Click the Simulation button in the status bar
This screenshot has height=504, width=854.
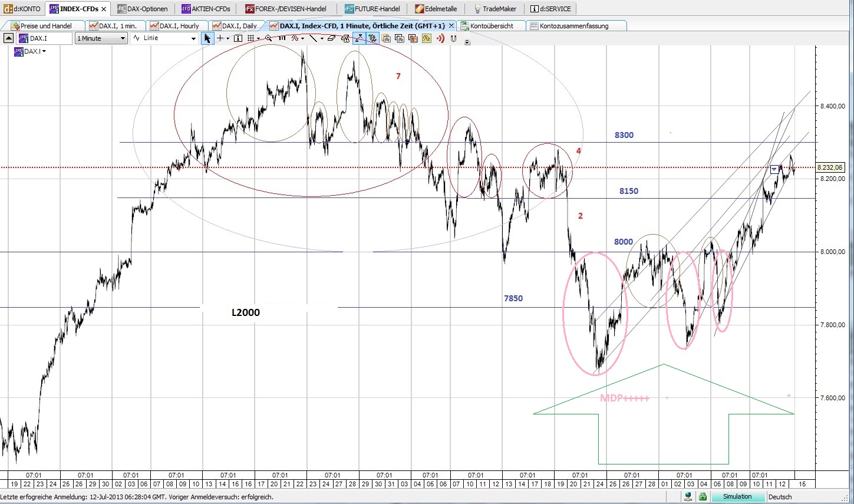pyautogui.click(x=738, y=496)
